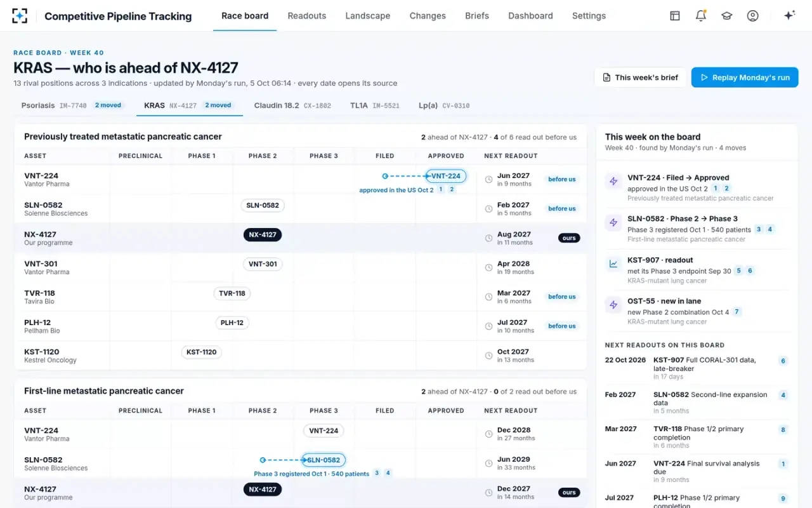The image size is (812, 508).
Task: Open source 1 under approved in the US annotation
Action: 441,189
